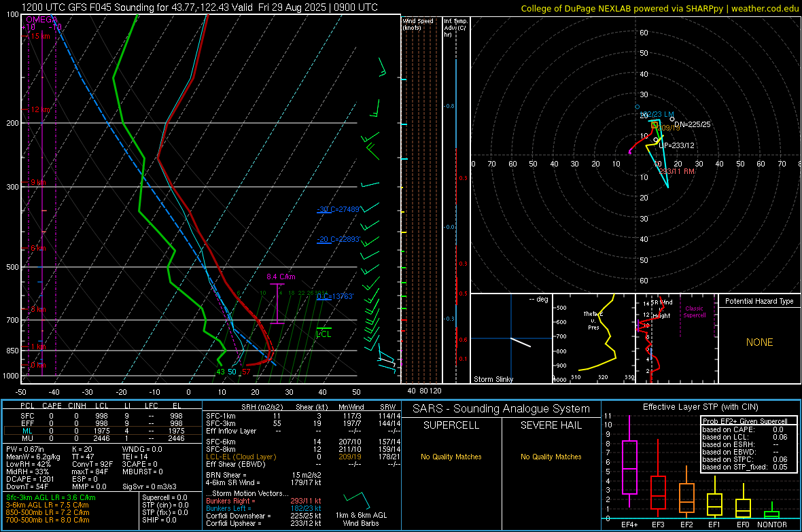The height and width of the screenshot is (532, 802).
Task: Click the Corfidi Downshear vector line
Action: coord(264,516)
